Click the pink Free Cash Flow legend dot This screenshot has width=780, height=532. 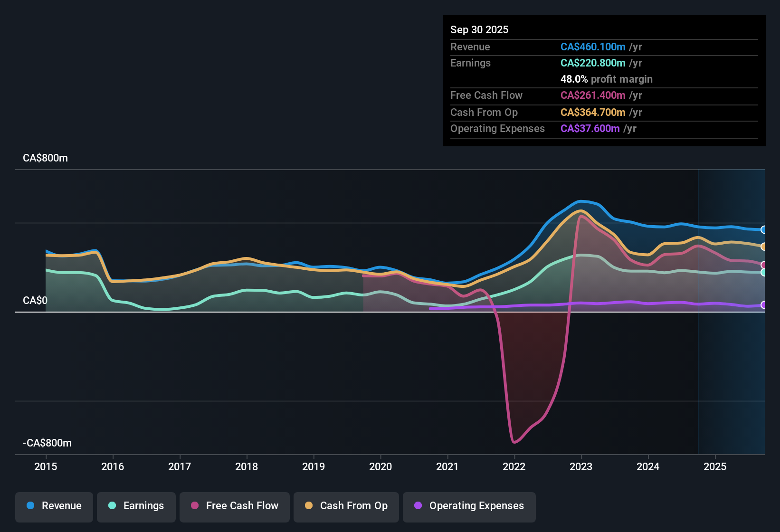[195, 506]
